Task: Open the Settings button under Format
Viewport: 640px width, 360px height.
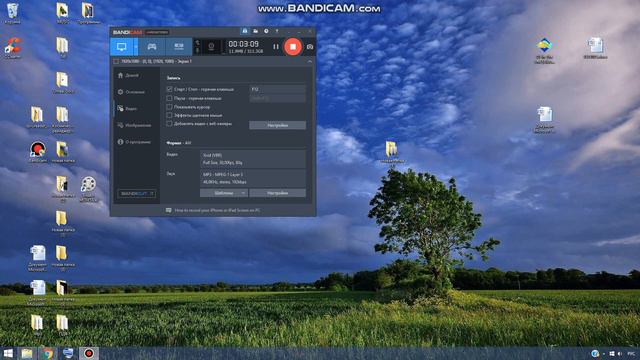Action: pyautogui.click(x=278, y=193)
